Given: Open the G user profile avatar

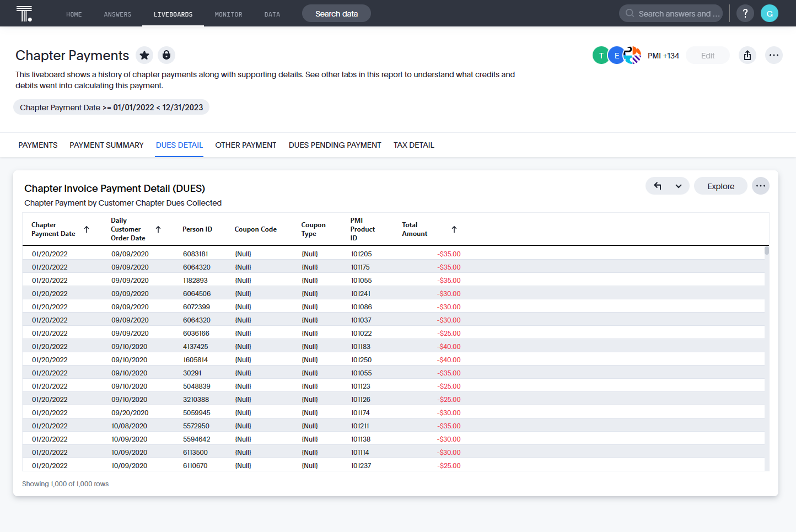Looking at the screenshot, I should 770,13.
